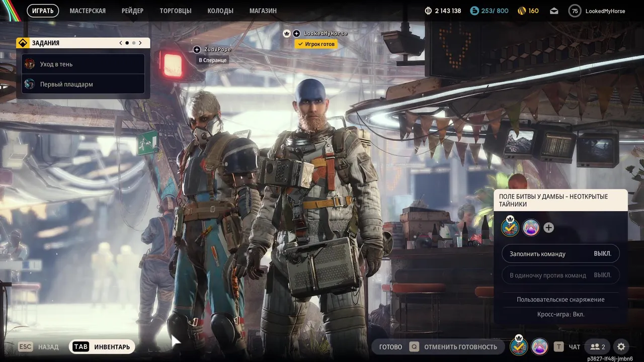Select the first quest page dot
The width and height of the screenshot is (644, 362).
127,43
